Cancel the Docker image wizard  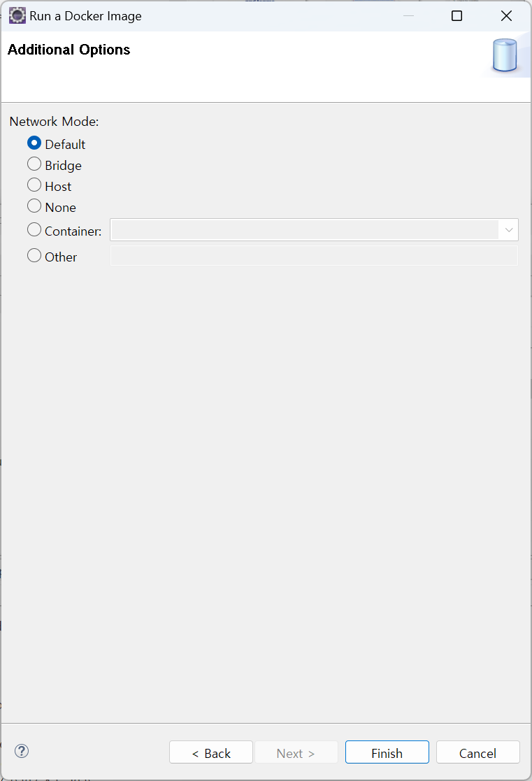point(477,753)
